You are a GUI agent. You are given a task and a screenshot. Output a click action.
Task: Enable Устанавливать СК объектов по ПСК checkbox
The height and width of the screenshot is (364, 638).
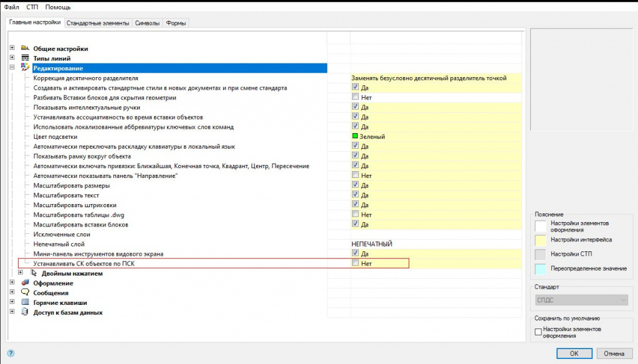click(x=355, y=263)
